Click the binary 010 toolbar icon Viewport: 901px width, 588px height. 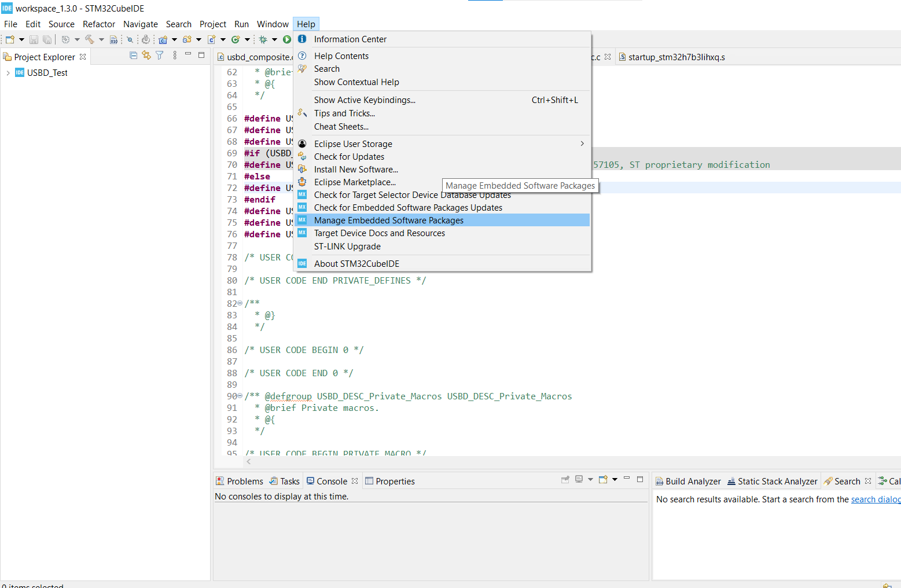(114, 39)
